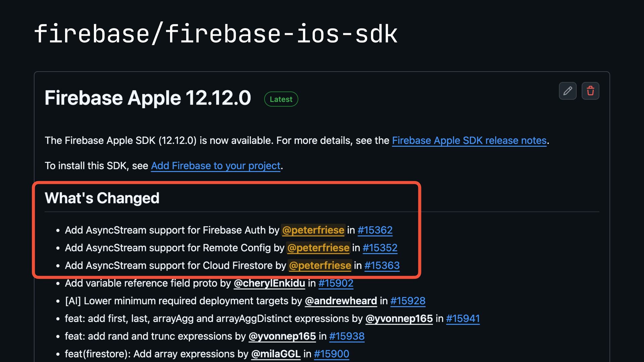Open pull request #15941
644x362 pixels.
[x=463, y=319]
